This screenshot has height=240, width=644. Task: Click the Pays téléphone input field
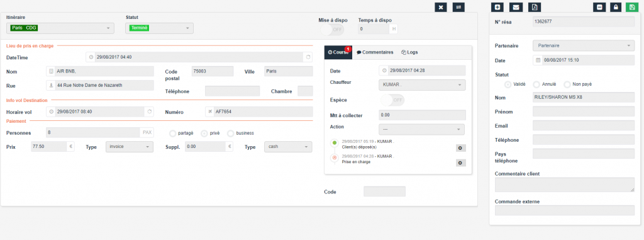point(584,154)
